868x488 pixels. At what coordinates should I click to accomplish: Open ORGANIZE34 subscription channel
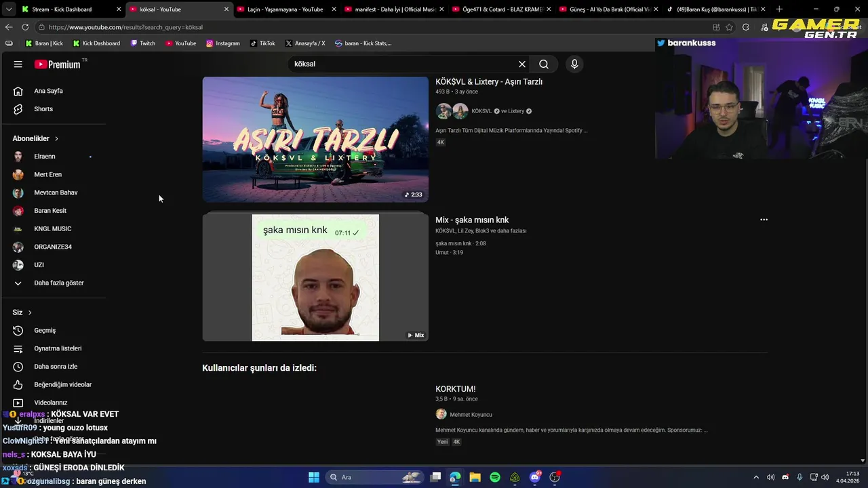coord(53,247)
